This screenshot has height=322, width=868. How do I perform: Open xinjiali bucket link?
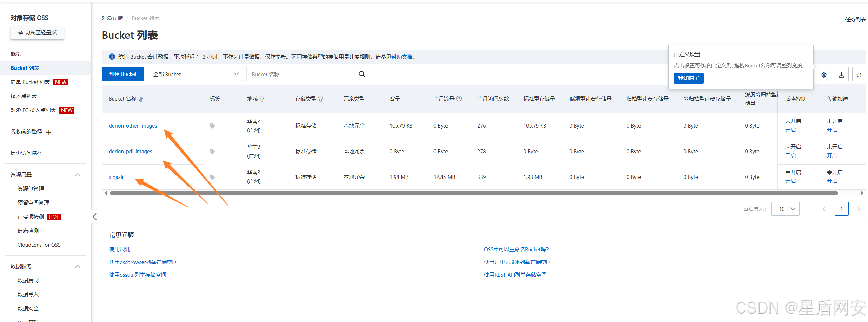click(116, 177)
